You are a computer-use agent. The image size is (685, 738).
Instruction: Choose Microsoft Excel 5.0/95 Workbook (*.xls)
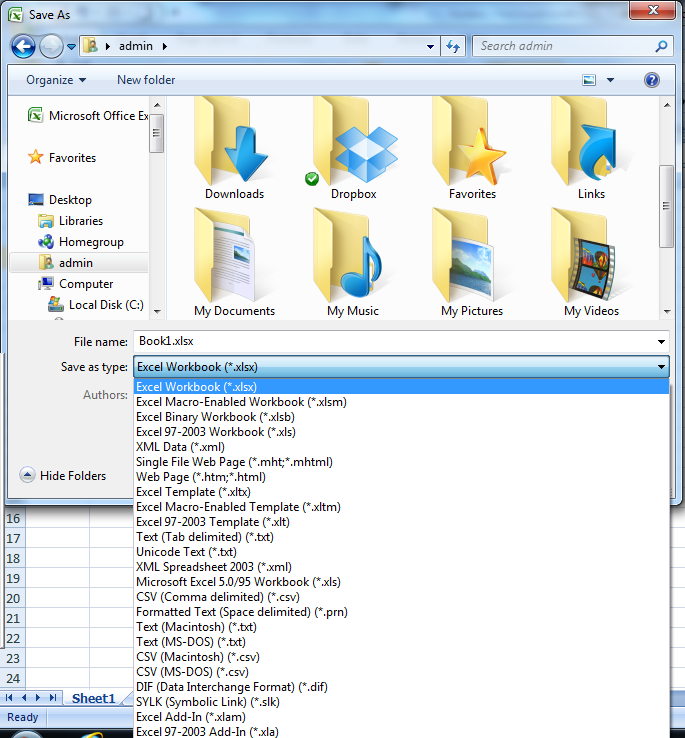(x=401, y=582)
